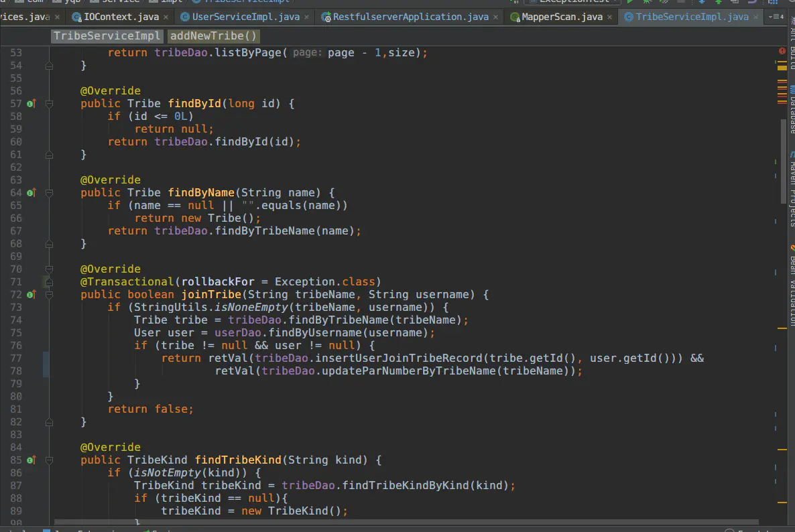795x532 pixels.
Task: Click the red error indicator above the stripe
Action: coord(782,51)
